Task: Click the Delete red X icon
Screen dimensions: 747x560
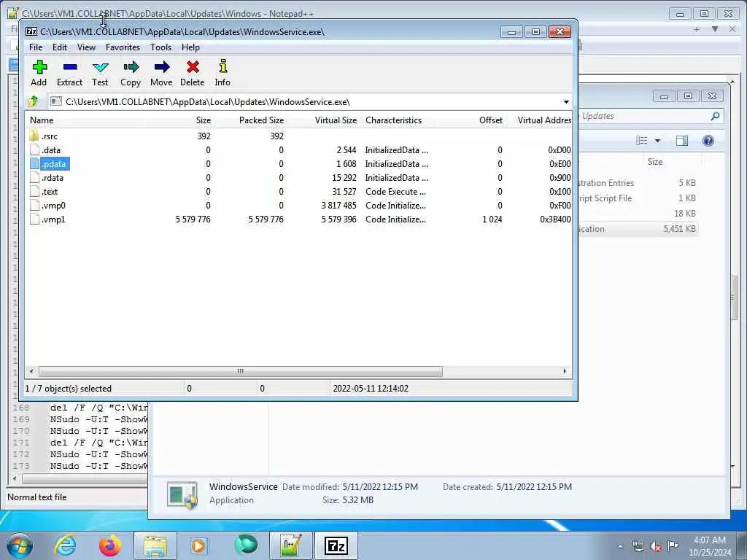Action: [x=193, y=73]
